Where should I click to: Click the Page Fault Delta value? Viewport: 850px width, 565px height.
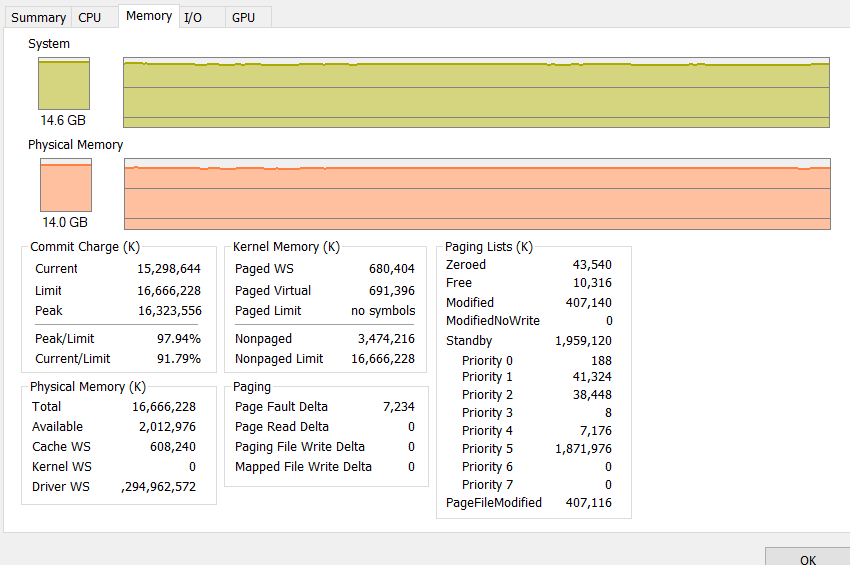[x=398, y=407]
